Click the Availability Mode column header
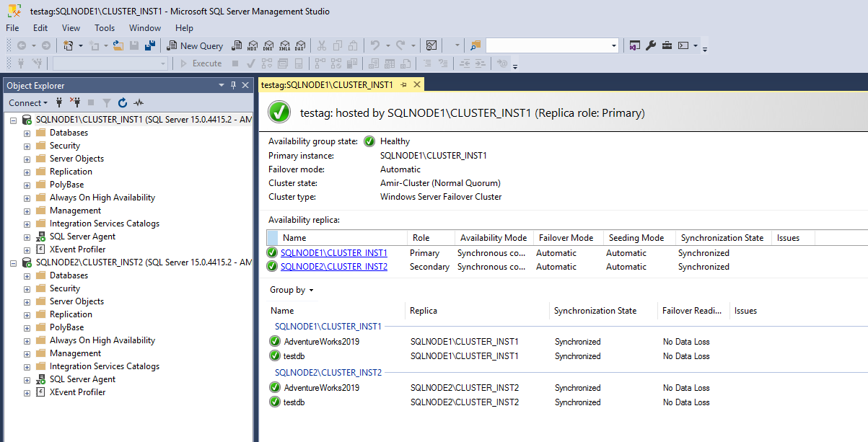Viewport: 868px width, 442px height. pos(494,237)
